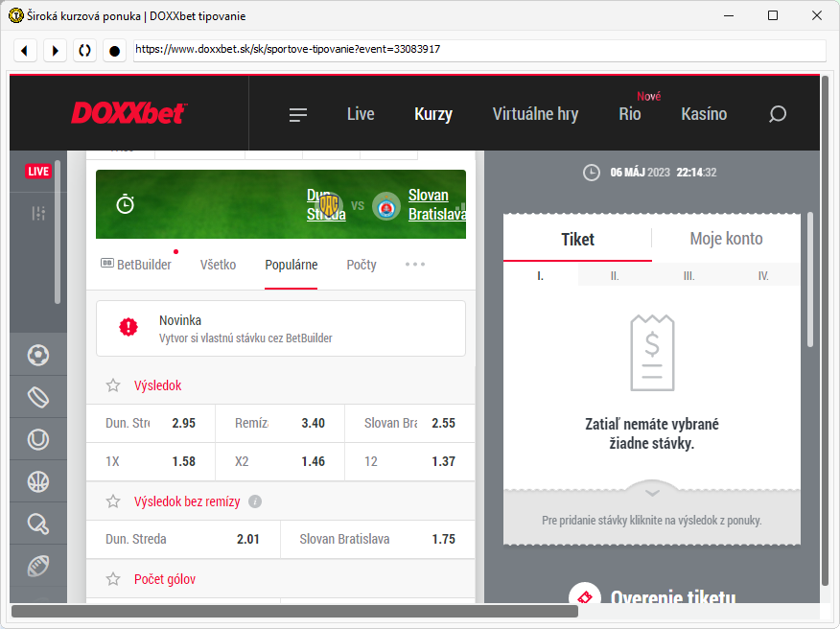Select the table tennis paddle icon

(x=38, y=524)
